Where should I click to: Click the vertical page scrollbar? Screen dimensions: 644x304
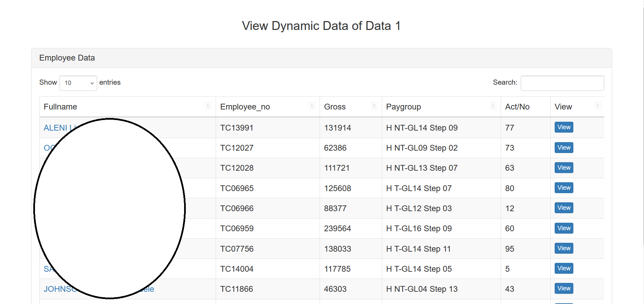point(643,136)
